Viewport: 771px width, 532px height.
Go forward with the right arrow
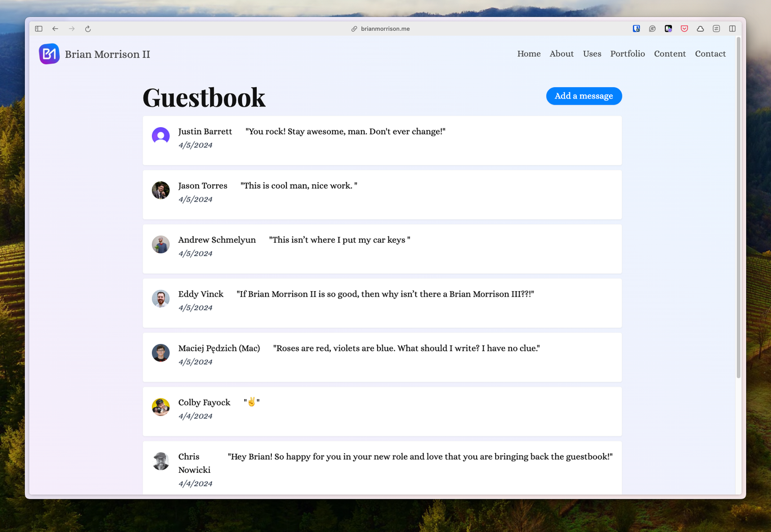(71, 29)
